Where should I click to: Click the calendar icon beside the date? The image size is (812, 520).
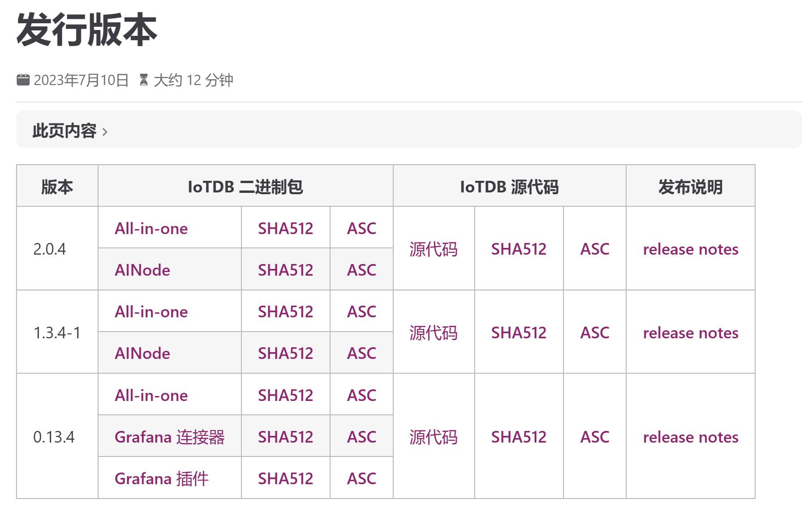[x=23, y=80]
